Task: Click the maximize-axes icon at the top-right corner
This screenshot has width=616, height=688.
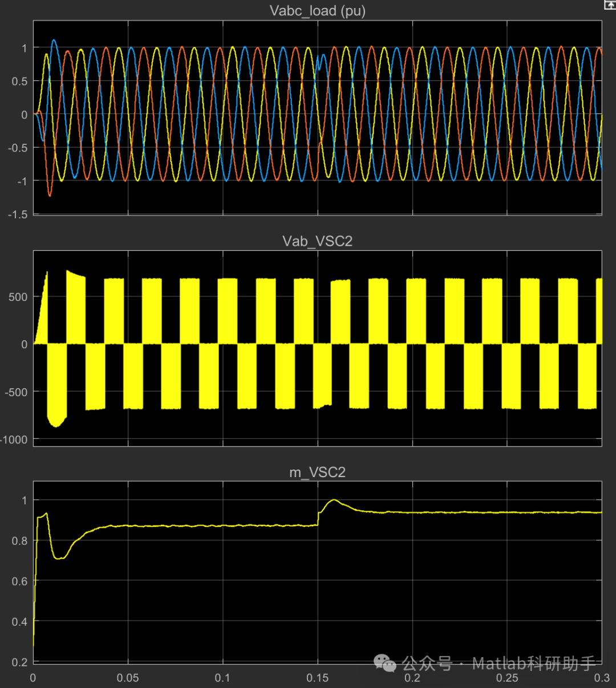Action: pyautogui.click(x=610, y=5)
